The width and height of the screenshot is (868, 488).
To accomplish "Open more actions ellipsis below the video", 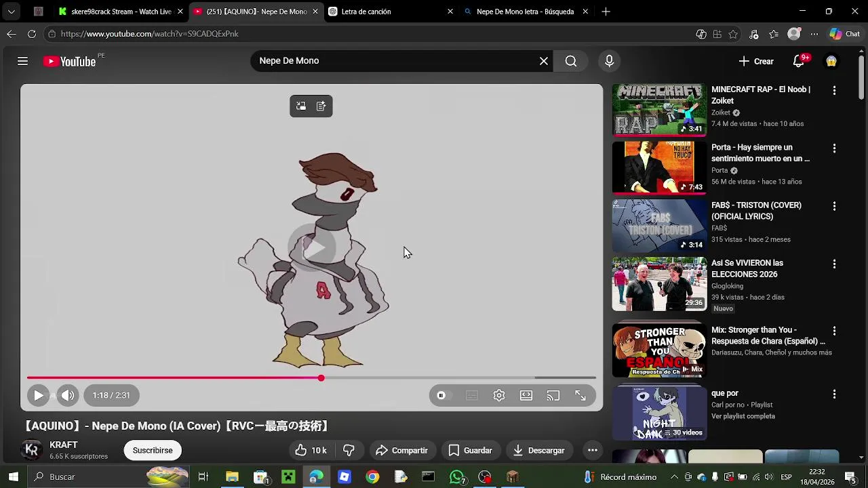I will [x=592, y=450].
